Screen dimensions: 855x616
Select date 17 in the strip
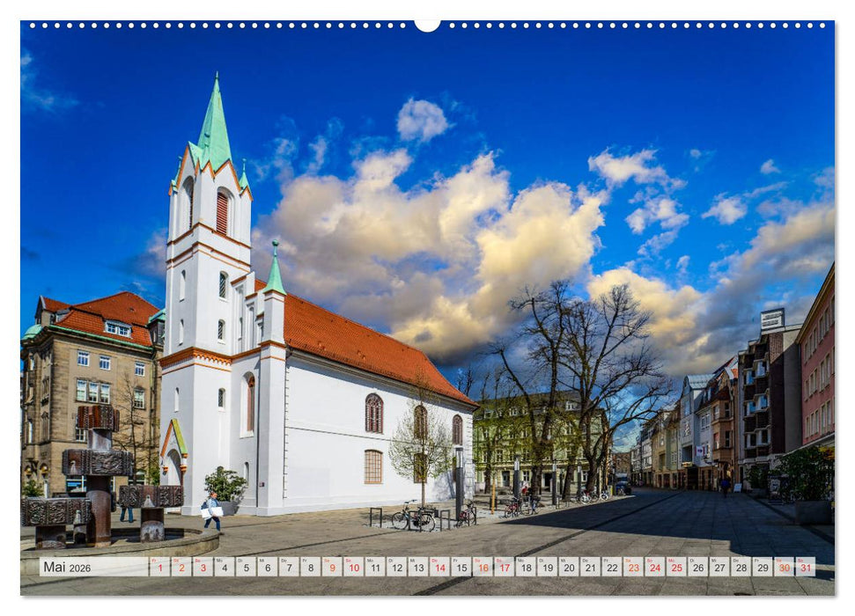pos(504,568)
